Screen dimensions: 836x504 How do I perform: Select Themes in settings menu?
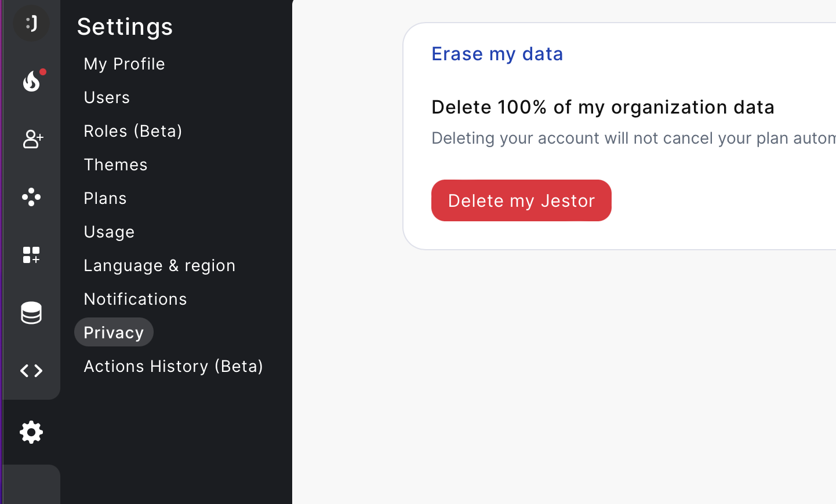point(115,165)
